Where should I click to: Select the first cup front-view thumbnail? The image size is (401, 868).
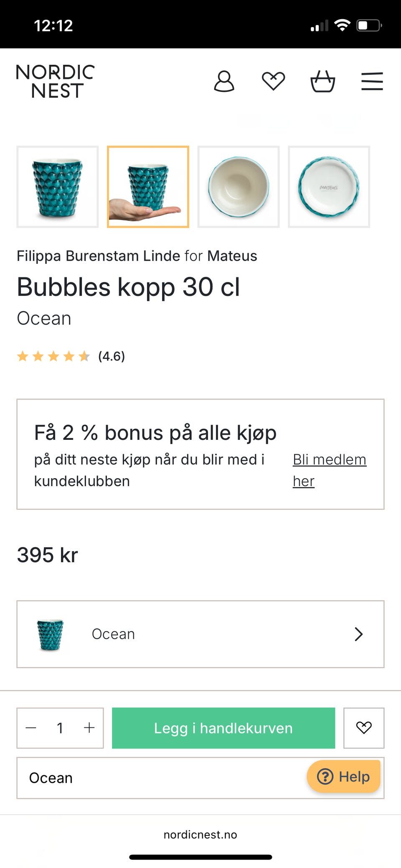coord(58,187)
